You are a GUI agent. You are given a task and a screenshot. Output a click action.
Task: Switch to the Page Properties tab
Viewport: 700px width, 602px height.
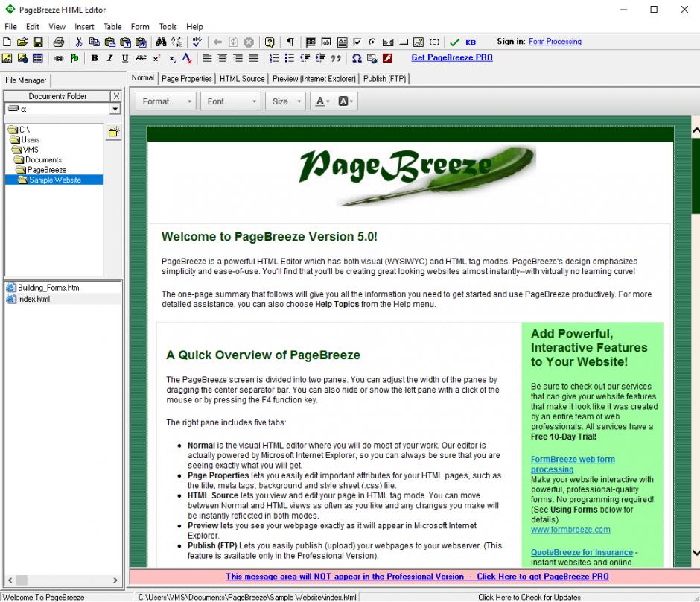click(187, 78)
